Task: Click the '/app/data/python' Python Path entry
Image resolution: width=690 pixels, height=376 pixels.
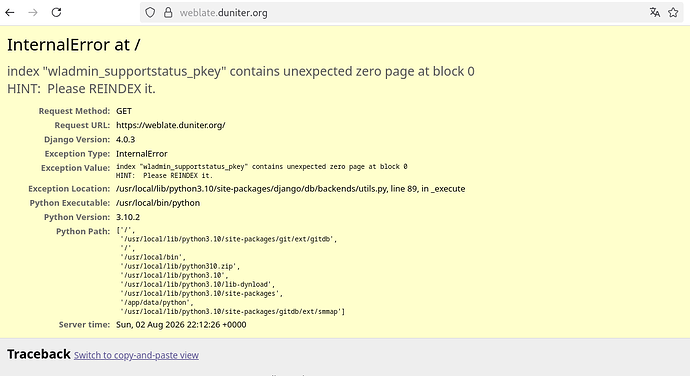Action: point(157,302)
